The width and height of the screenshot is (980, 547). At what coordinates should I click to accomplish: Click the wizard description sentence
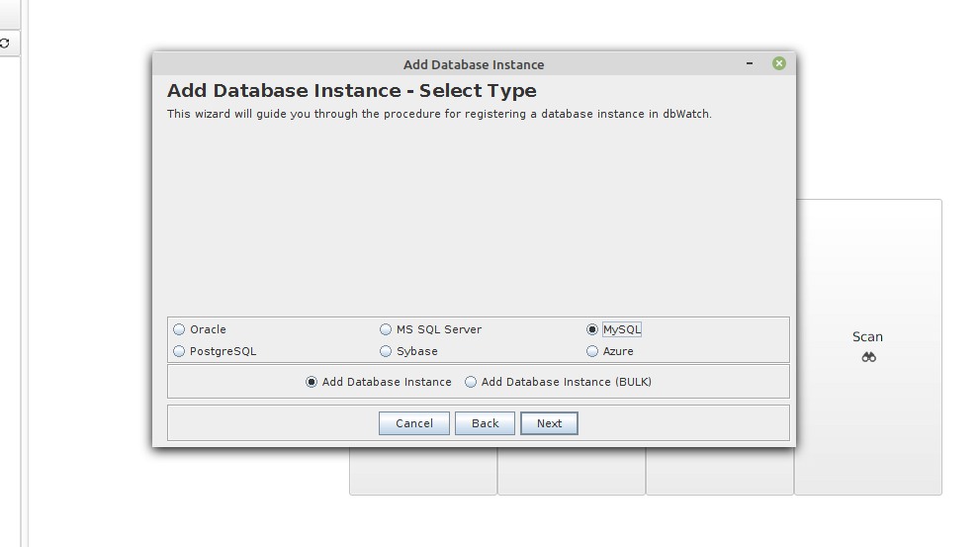(x=439, y=114)
